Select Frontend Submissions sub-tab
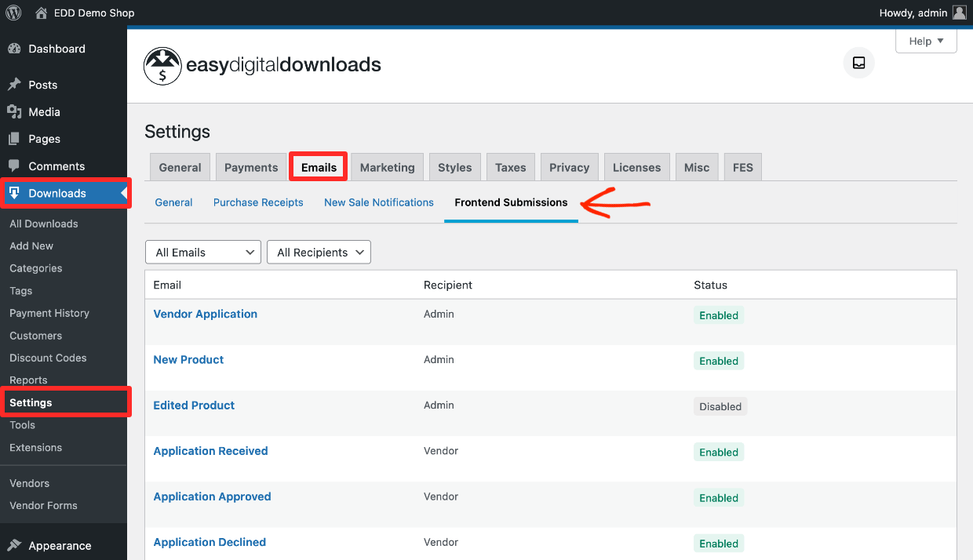Screen dimensions: 973x560 tap(511, 202)
